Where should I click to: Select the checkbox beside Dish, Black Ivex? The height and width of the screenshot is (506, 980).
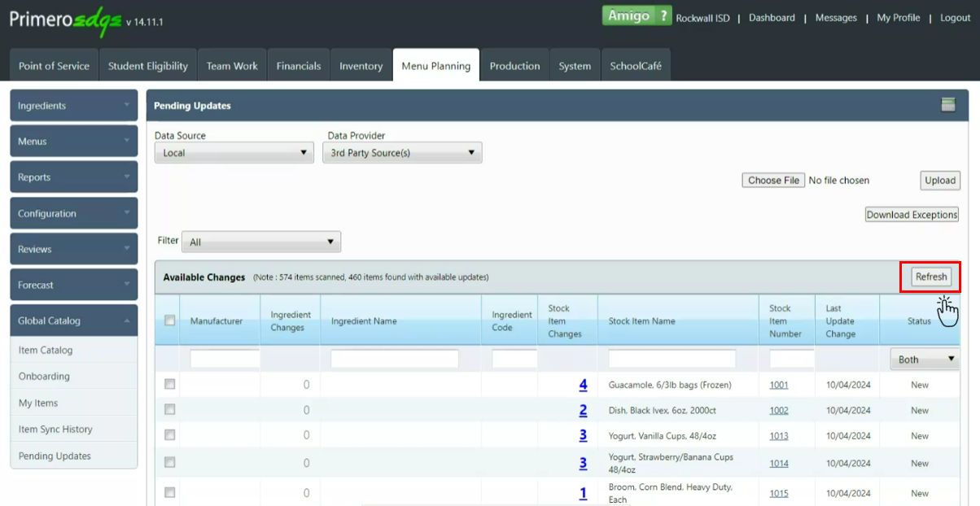coord(169,410)
